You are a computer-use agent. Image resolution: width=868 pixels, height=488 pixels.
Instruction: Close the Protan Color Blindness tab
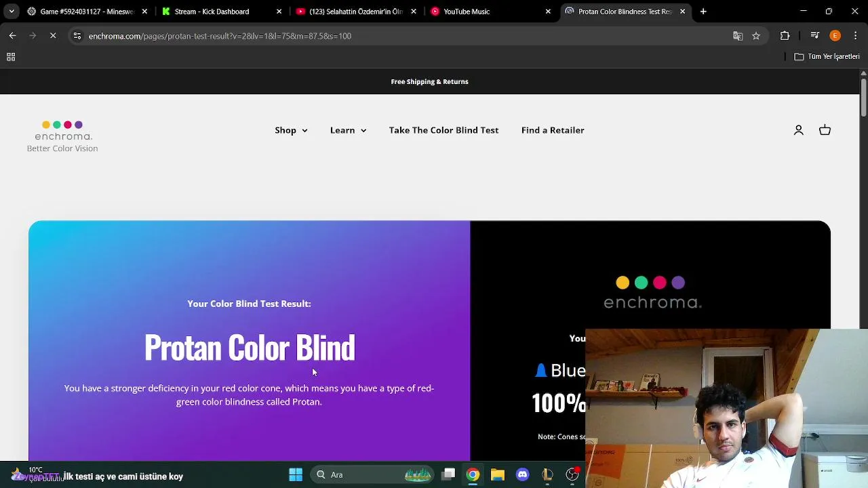(683, 12)
